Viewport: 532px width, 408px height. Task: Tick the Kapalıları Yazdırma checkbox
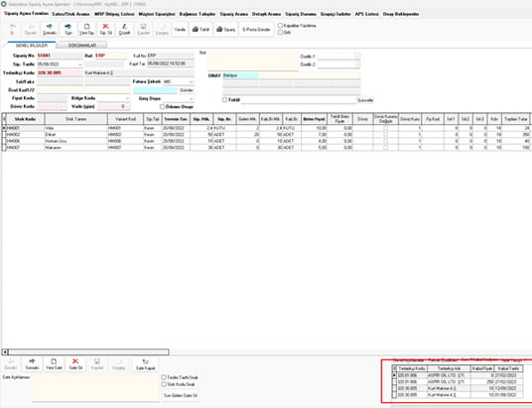pos(280,26)
